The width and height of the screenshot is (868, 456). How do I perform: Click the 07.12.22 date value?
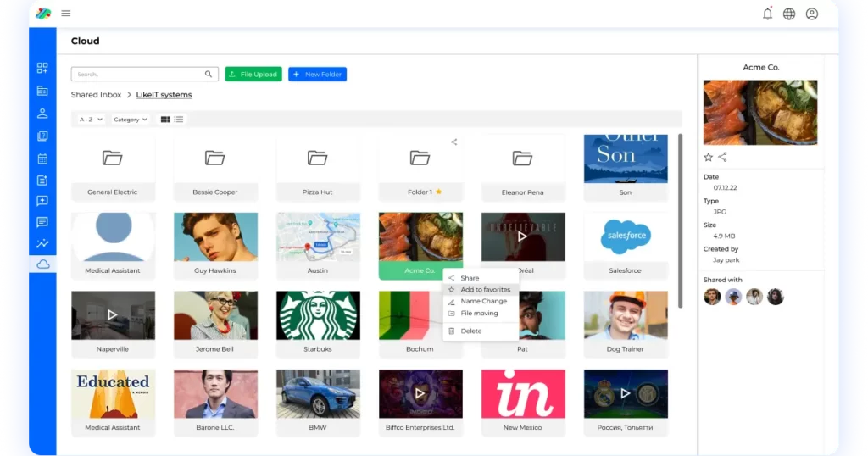725,187
